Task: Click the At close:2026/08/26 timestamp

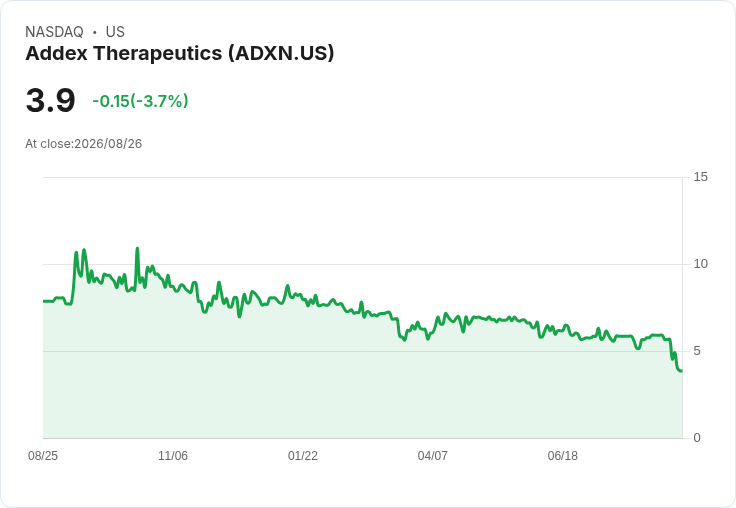Action: coord(84,144)
